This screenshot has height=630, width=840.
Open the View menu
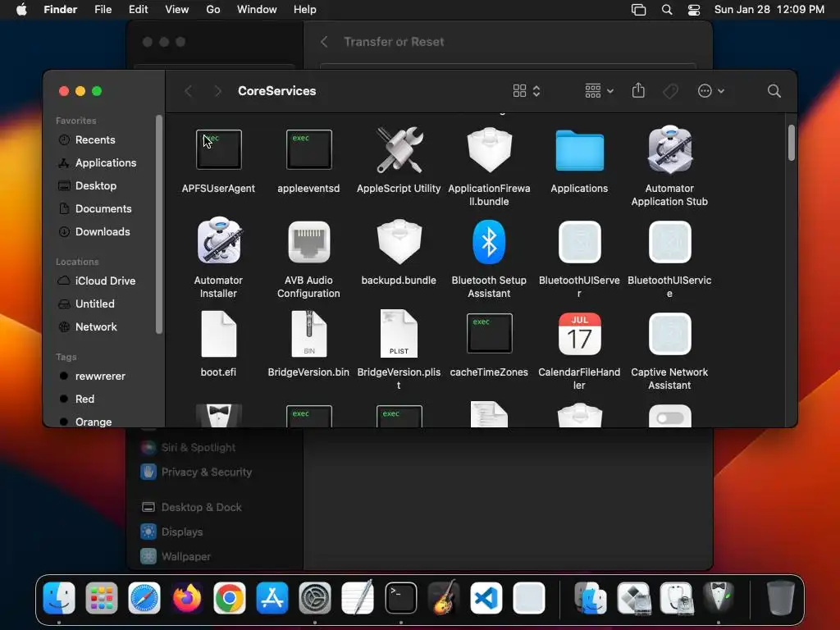pyautogui.click(x=177, y=9)
